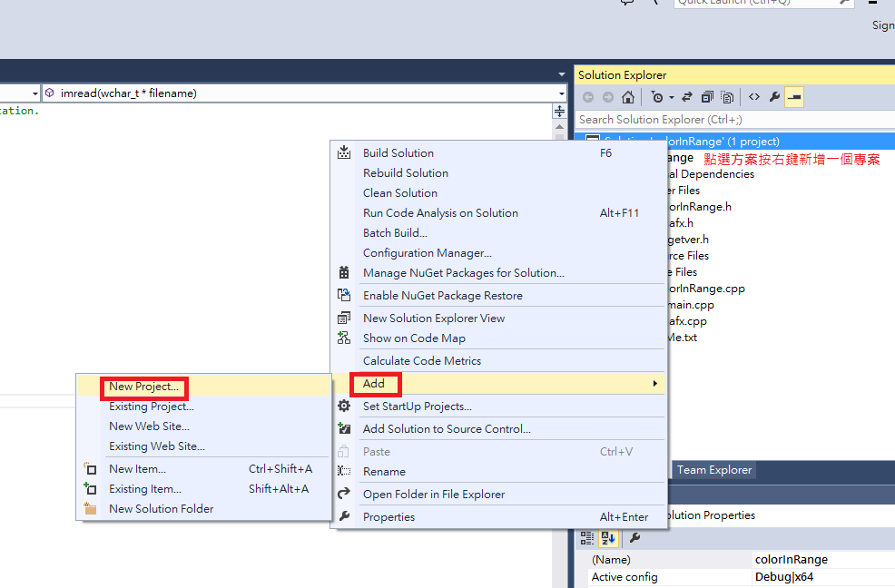Click the Collapse All icon in Solution Explorer
Viewport: 895px width, 588px height.
[707, 98]
